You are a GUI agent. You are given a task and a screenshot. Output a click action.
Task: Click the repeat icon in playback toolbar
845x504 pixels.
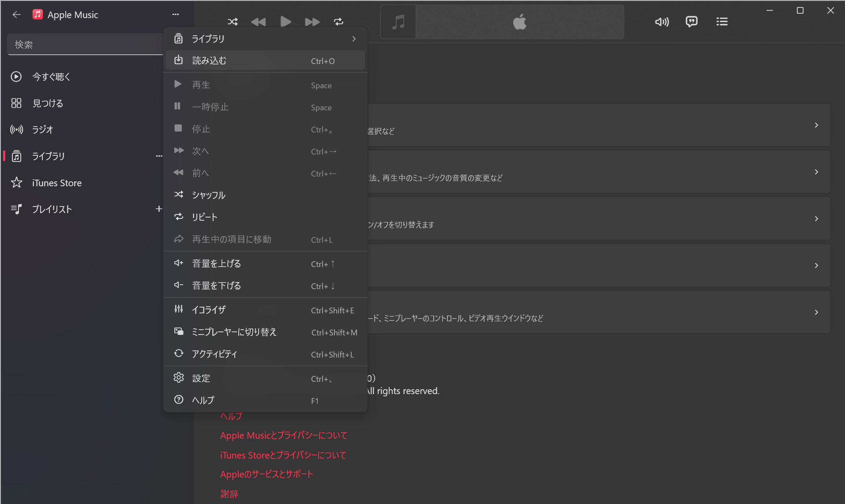tap(338, 22)
